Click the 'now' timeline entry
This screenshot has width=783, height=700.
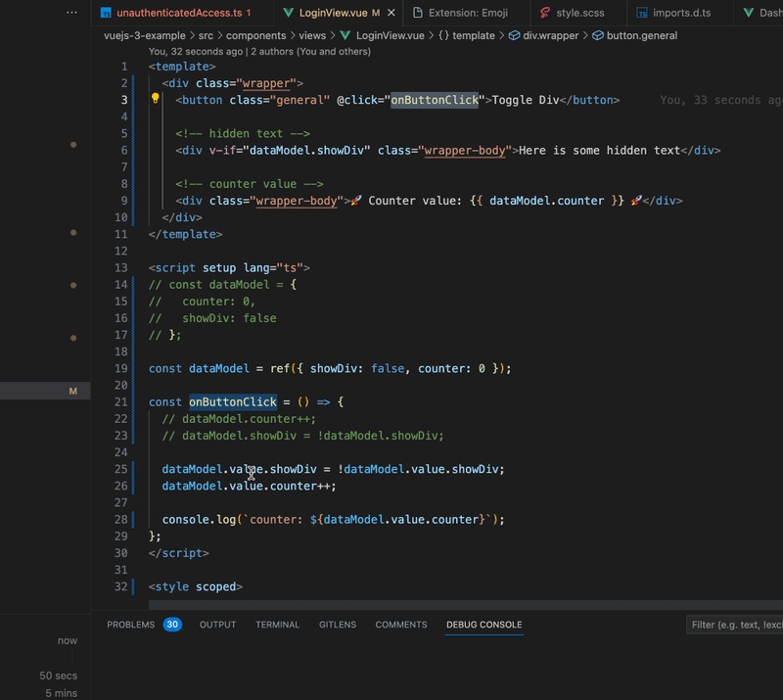68,640
